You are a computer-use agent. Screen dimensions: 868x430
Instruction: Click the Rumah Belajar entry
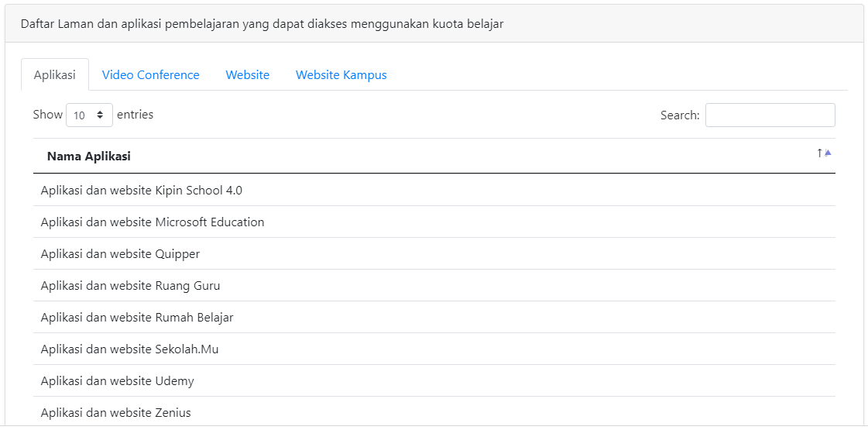pyautogui.click(x=137, y=318)
